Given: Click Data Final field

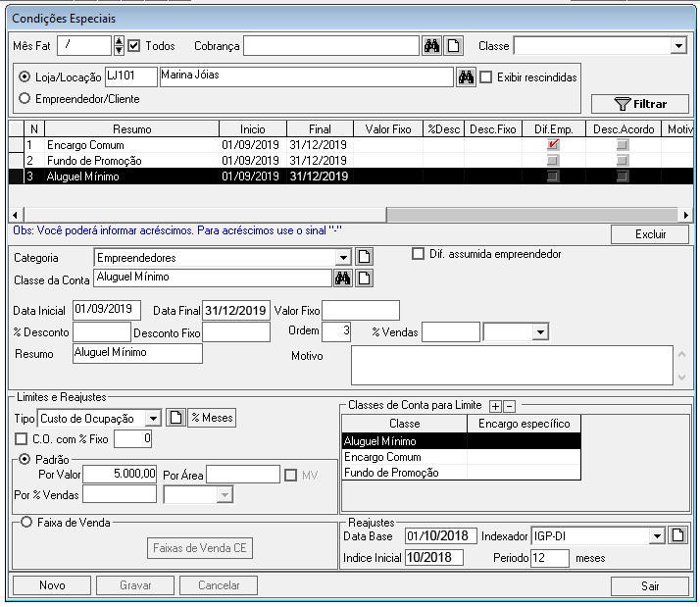Looking at the screenshot, I should (236, 310).
